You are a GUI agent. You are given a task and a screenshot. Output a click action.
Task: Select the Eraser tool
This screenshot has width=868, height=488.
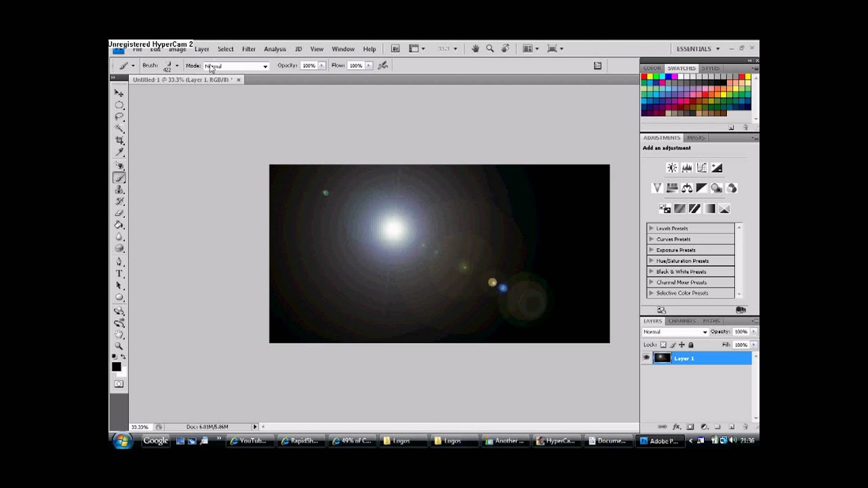point(119,213)
